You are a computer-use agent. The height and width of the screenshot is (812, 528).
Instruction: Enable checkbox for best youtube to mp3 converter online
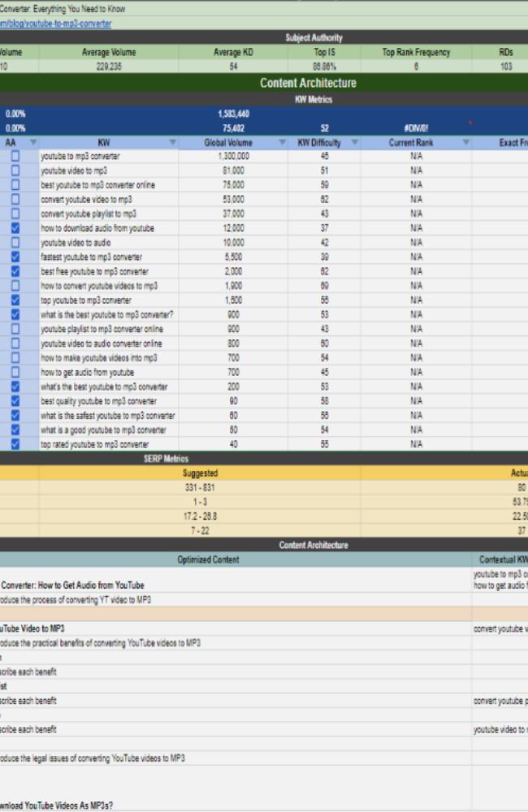tap(15, 185)
